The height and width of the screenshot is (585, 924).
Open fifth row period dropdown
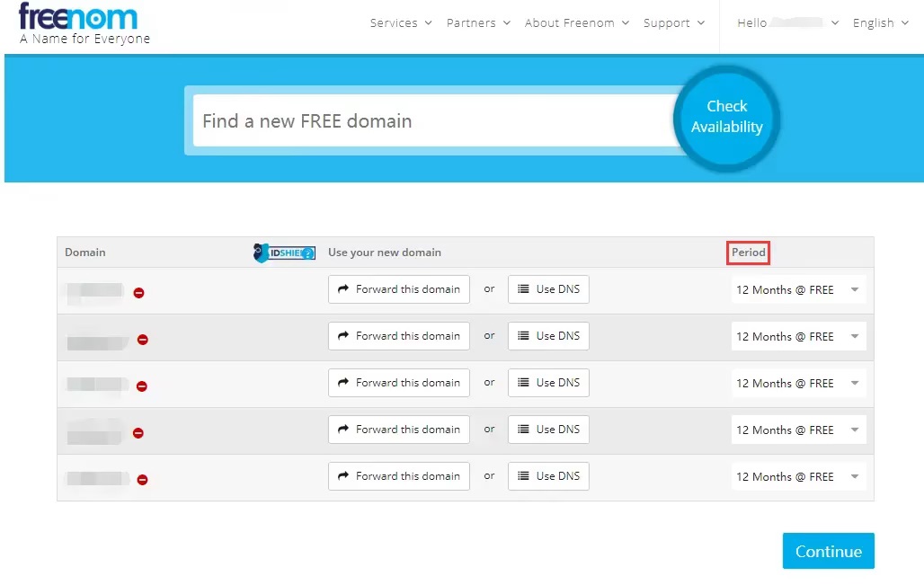[797, 477]
